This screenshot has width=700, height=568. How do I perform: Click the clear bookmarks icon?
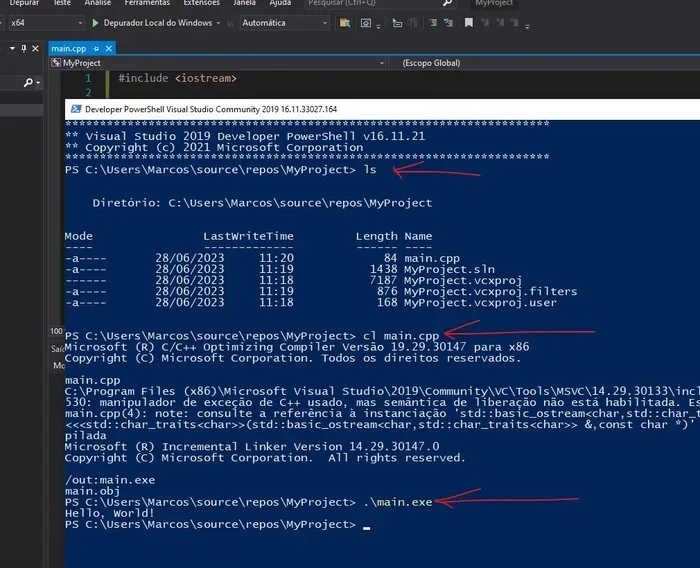pyautogui.click(x=515, y=23)
